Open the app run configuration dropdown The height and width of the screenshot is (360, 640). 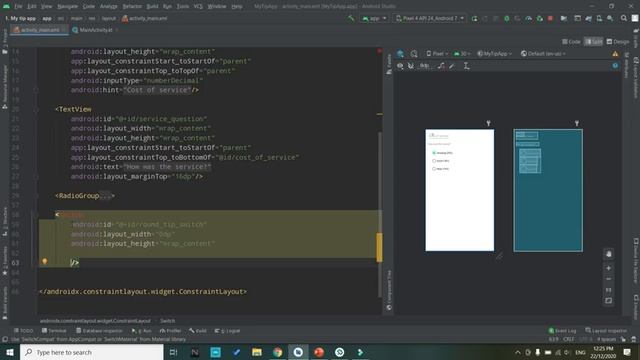point(374,18)
